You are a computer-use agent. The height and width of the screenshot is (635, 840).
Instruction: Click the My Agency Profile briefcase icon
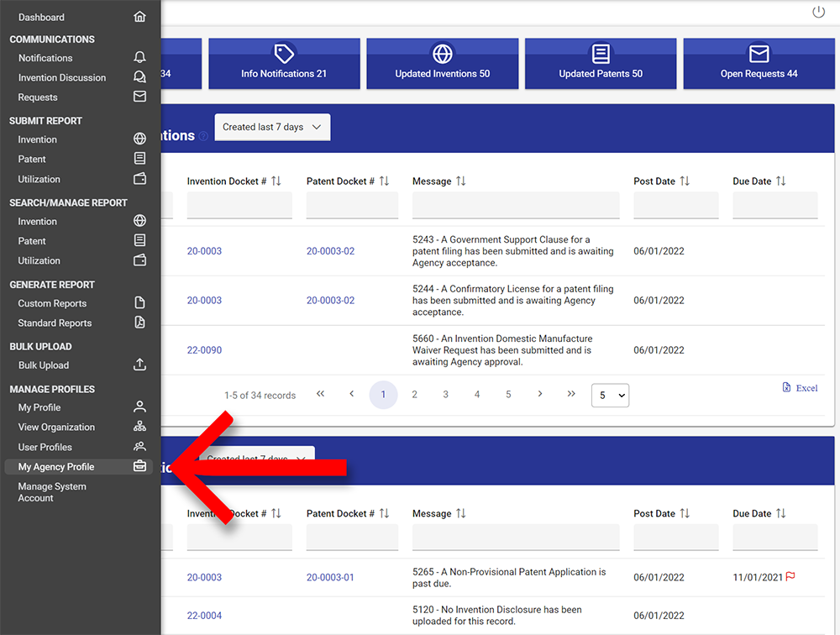coord(139,467)
